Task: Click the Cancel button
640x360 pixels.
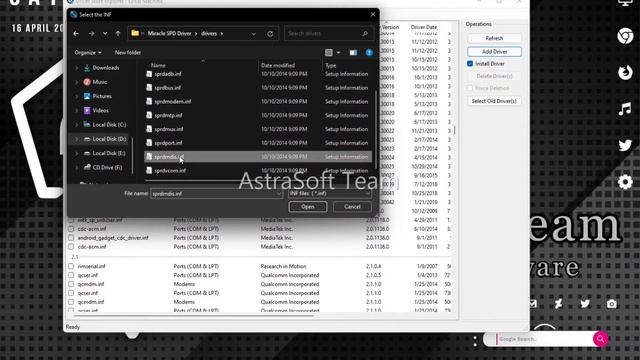Action: click(x=352, y=207)
